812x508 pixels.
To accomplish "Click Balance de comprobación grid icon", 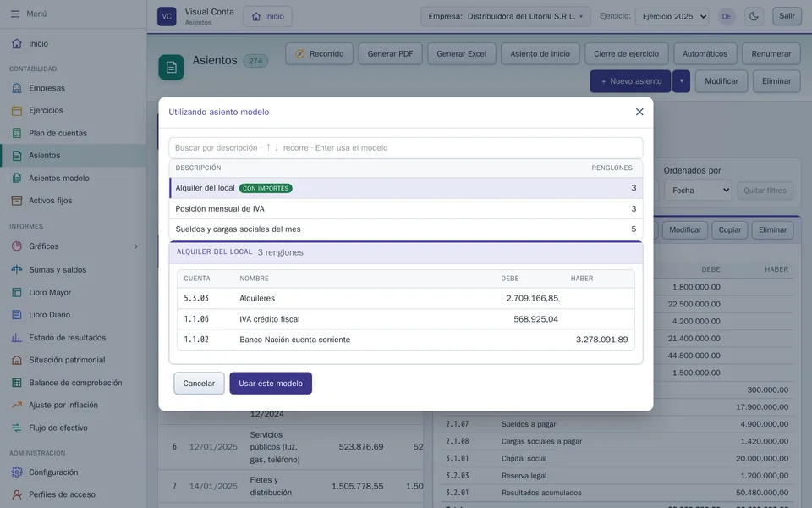I will [x=17, y=383].
